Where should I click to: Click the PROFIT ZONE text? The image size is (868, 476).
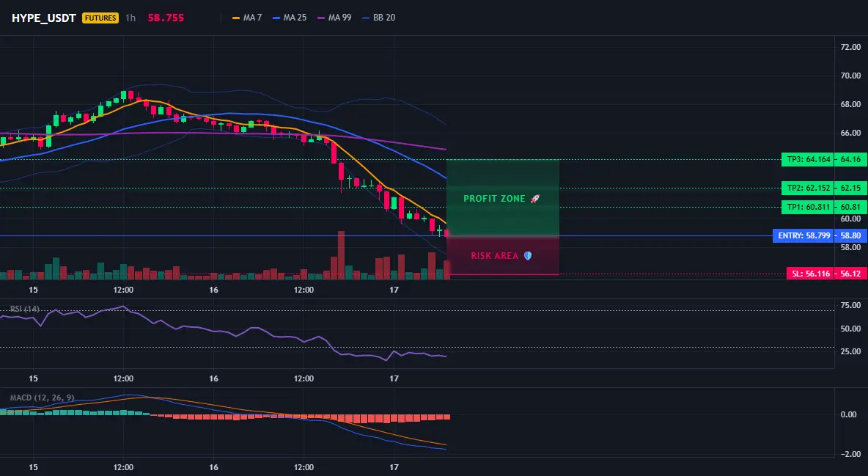click(x=494, y=198)
